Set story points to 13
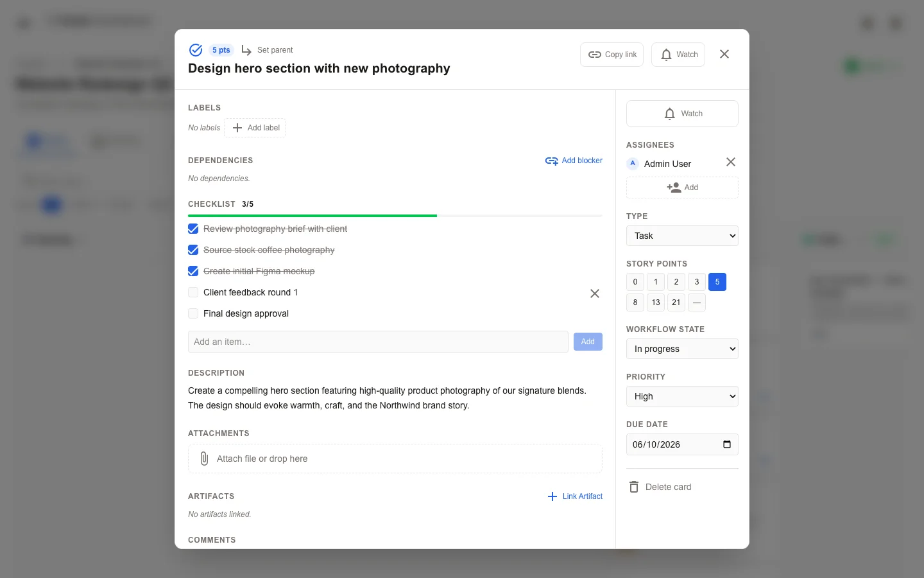 [656, 302]
